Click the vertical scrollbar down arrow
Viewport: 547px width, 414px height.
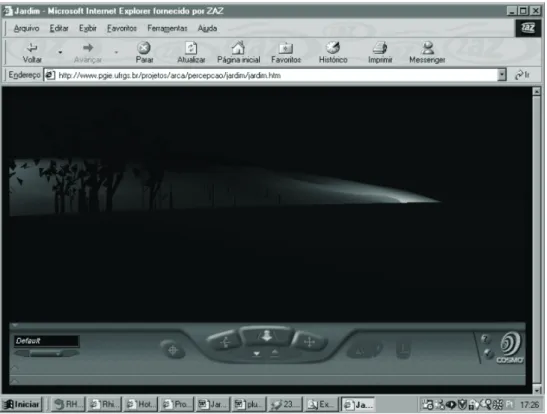[x=537, y=389]
